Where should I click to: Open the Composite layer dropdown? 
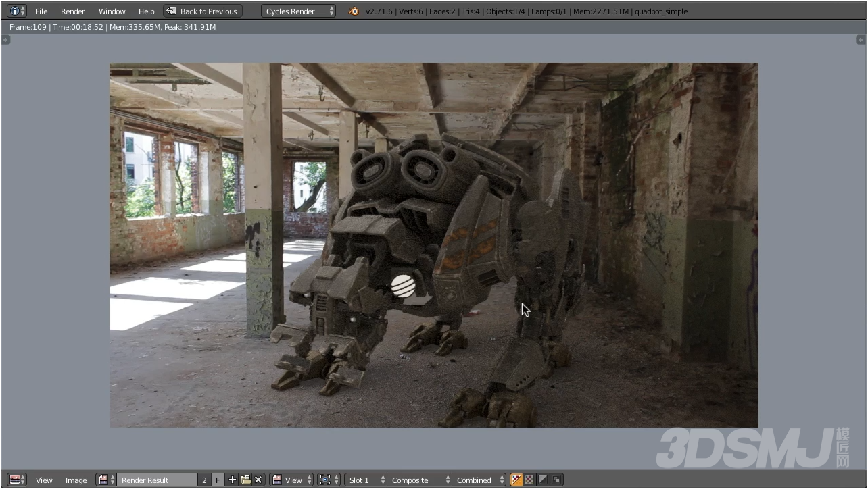(419, 480)
